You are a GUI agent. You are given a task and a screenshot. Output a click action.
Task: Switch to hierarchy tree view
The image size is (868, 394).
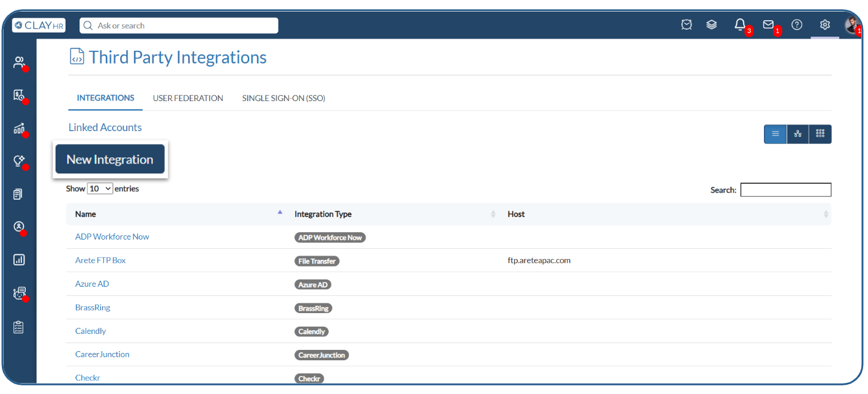798,134
